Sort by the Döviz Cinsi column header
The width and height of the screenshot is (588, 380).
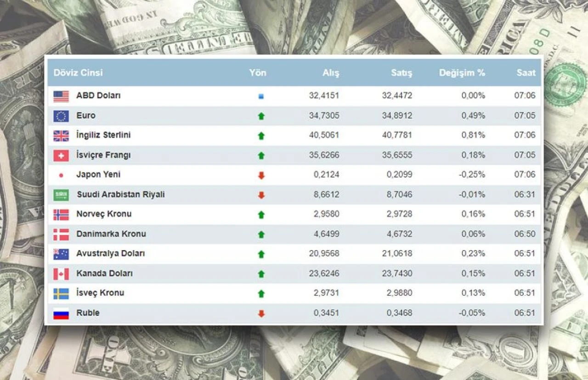point(78,73)
